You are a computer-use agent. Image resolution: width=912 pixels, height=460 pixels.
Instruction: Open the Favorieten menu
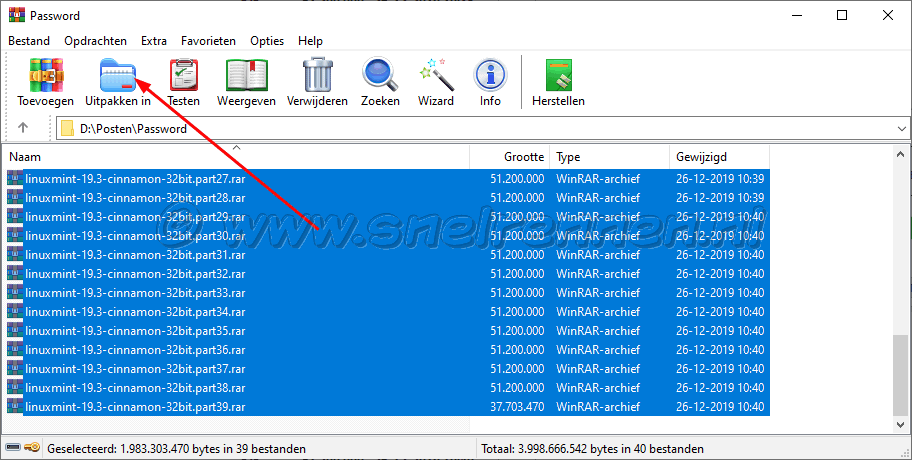208,41
